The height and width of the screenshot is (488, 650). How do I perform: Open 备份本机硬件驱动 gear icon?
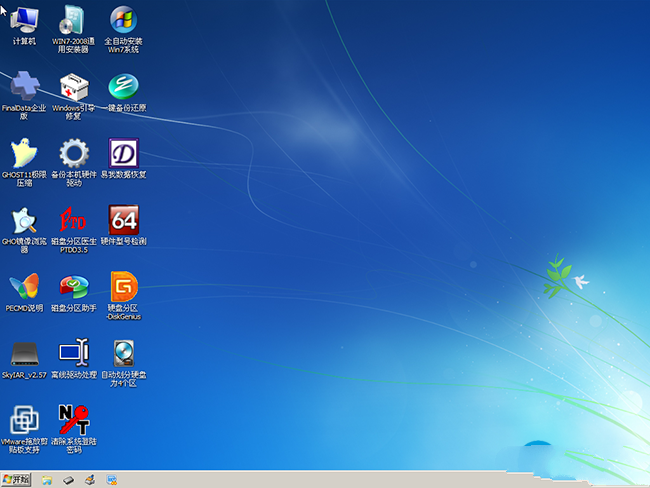[x=74, y=154]
